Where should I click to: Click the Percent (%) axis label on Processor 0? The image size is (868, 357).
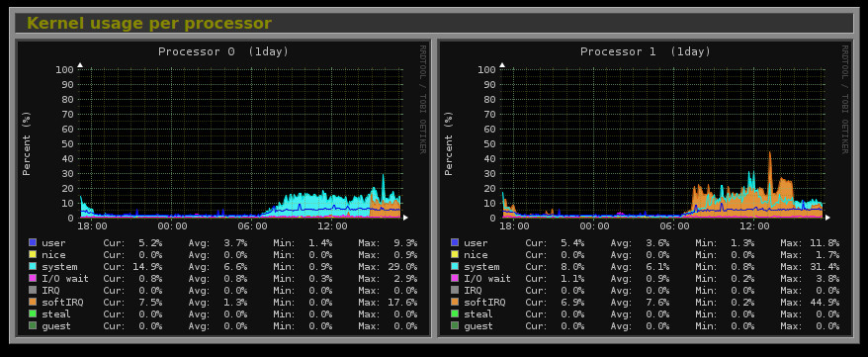point(27,143)
